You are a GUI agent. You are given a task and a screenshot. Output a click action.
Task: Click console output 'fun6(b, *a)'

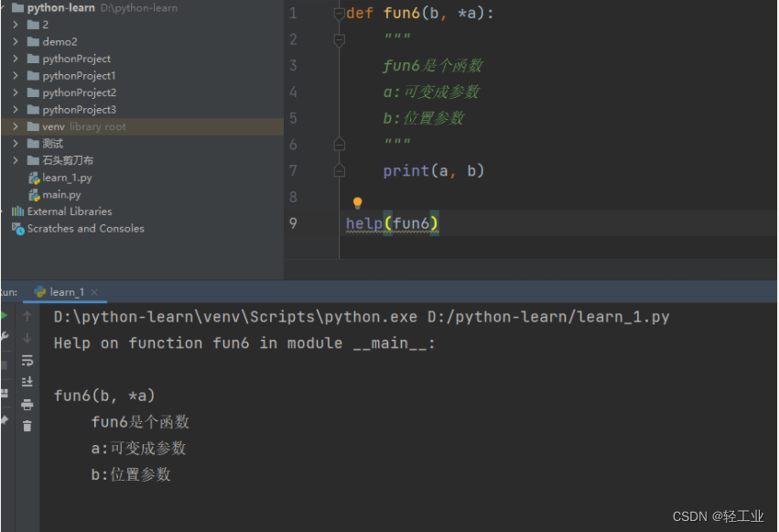(104, 396)
